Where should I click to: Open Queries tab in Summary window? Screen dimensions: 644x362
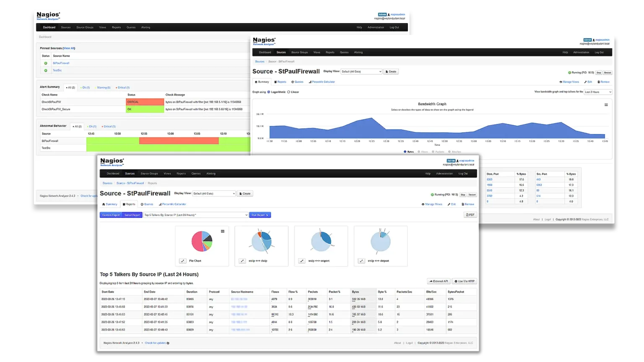click(x=297, y=82)
